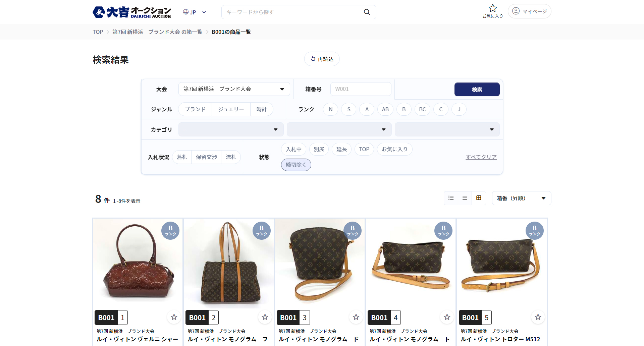Switch to detailed list view icon
The height and width of the screenshot is (346, 644).
click(x=451, y=198)
